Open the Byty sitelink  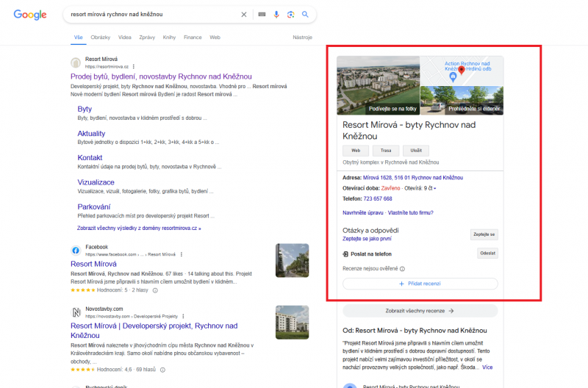pos(85,109)
